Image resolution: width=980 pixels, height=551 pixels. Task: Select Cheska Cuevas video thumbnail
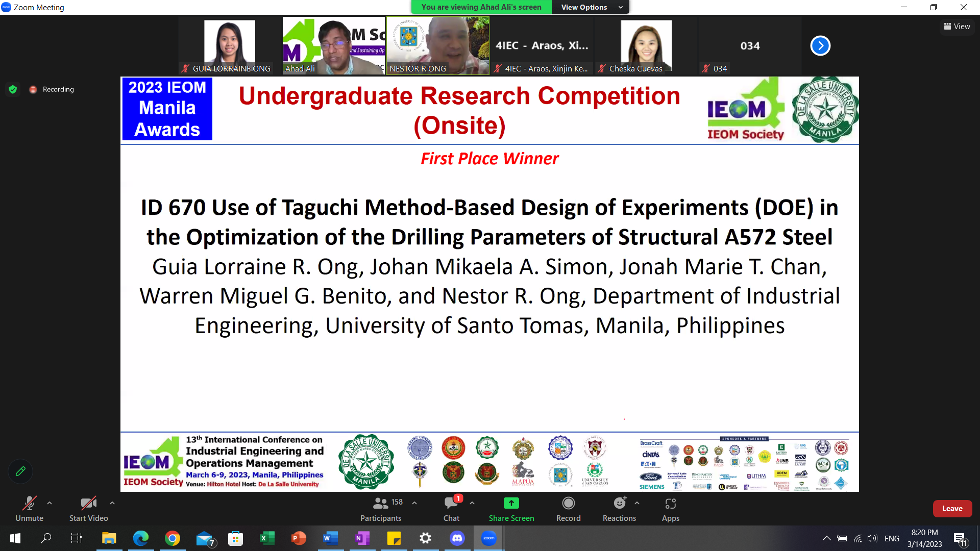click(x=646, y=46)
